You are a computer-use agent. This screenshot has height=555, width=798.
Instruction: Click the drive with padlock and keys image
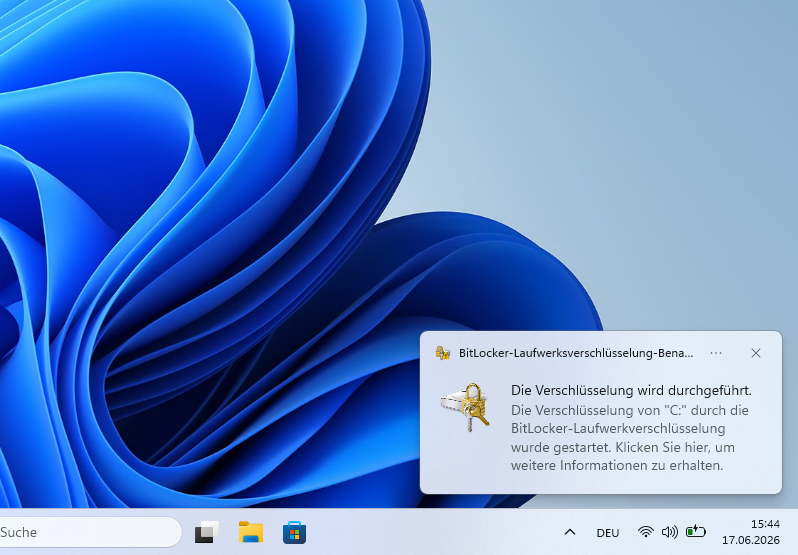(x=465, y=407)
